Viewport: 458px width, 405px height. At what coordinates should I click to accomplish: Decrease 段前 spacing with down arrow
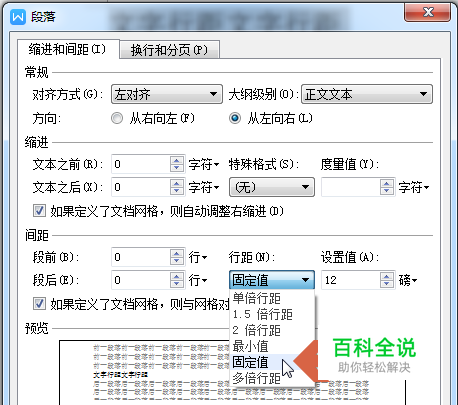point(177,261)
